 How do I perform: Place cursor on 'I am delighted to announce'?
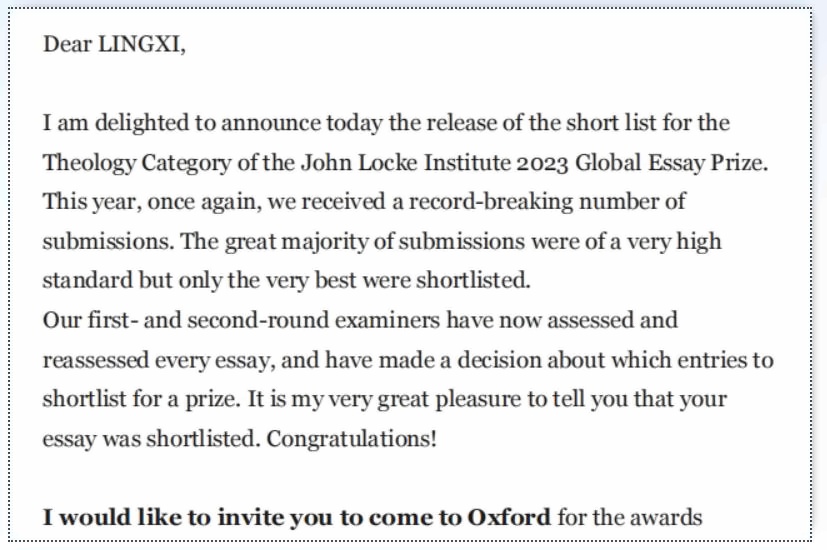click(181, 123)
